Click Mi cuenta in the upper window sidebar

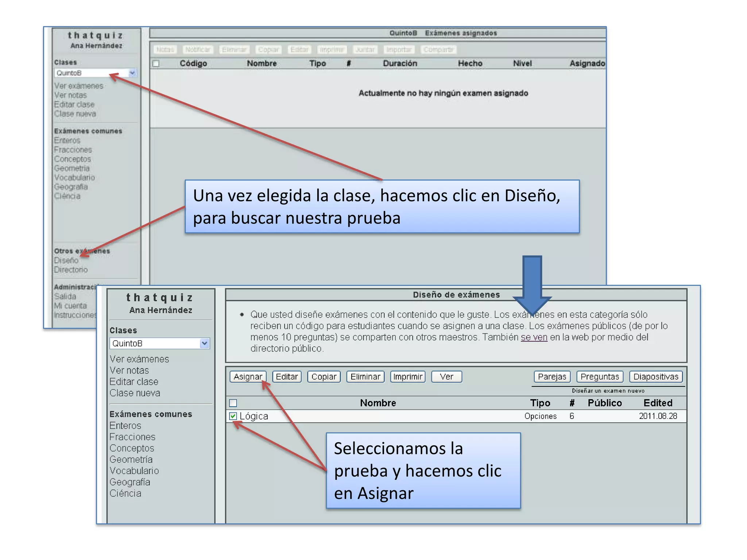coord(70,306)
